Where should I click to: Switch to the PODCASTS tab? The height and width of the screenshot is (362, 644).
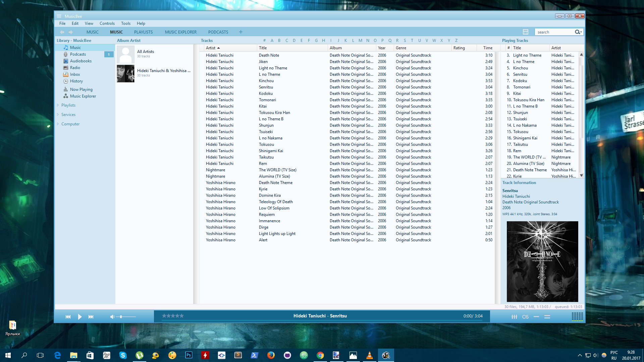coord(218,32)
